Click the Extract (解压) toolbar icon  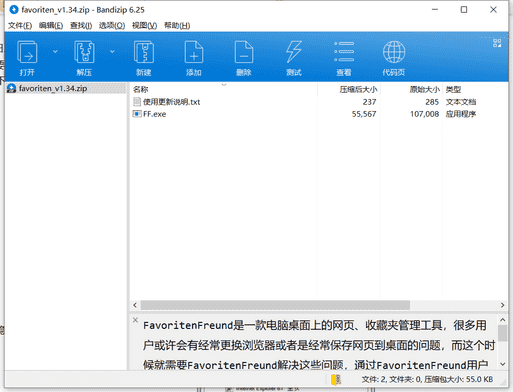pyautogui.click(x=84, y=52)
